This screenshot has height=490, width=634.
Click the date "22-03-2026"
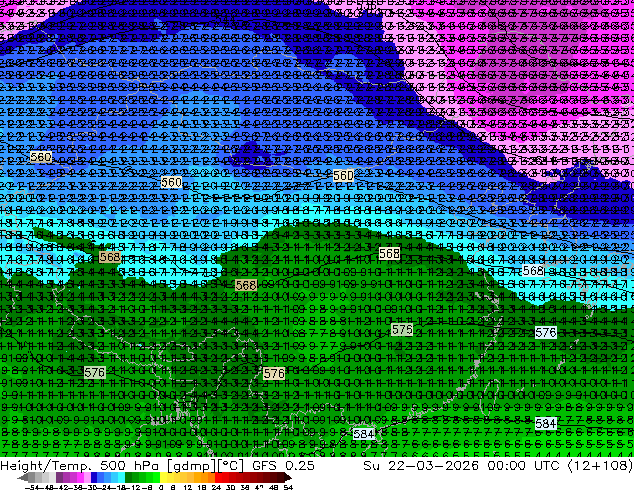coord(433,465)
